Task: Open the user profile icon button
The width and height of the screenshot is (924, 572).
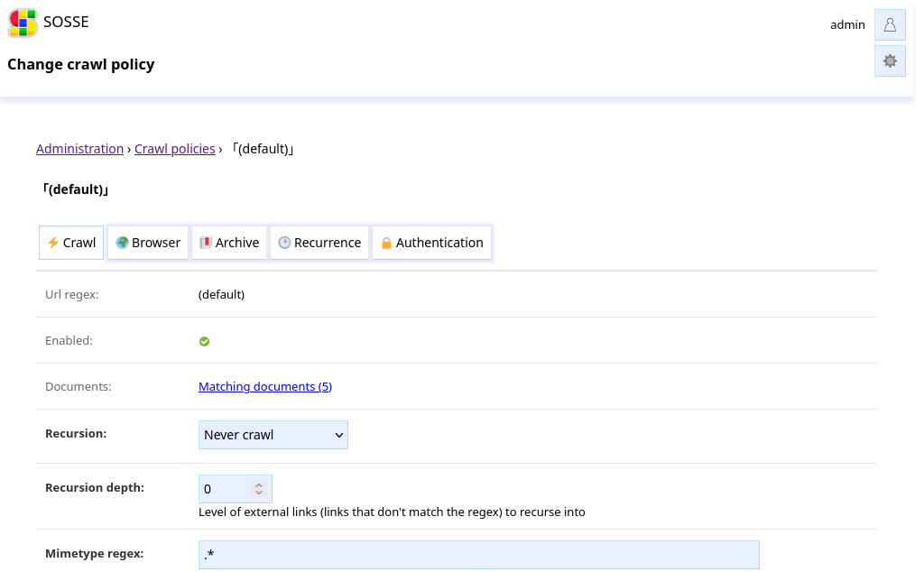Action: tap(890, 24)
